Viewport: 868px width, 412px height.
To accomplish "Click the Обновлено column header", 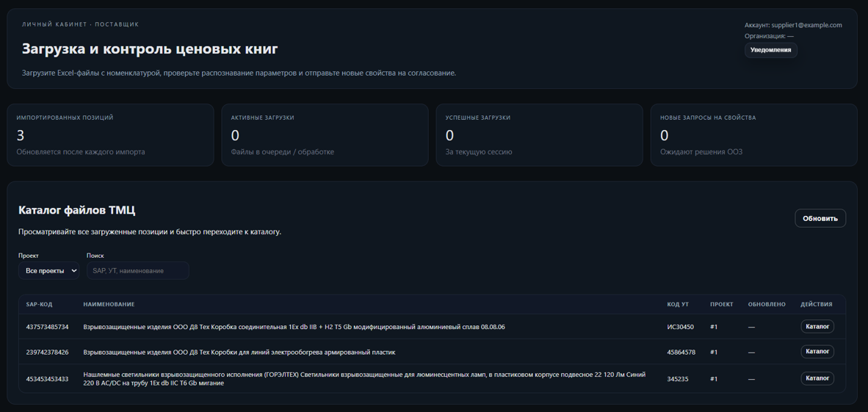I will tap(766, 304).
